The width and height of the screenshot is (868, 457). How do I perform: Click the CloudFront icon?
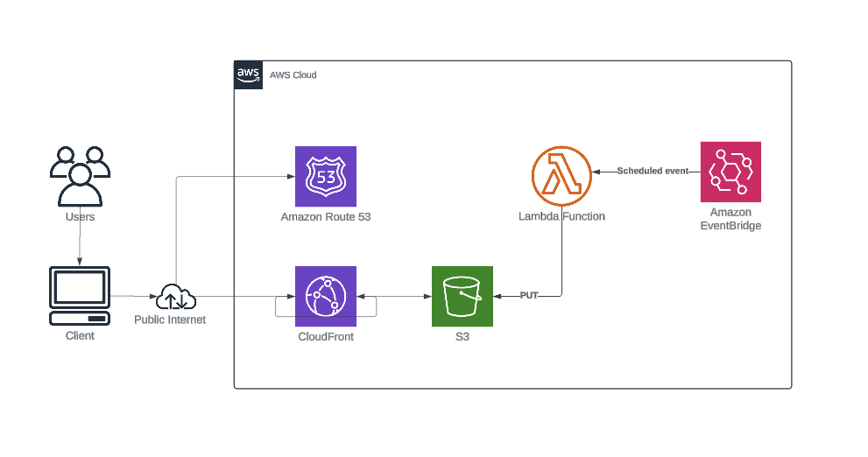pyautogui.click(x=326, y=296)
